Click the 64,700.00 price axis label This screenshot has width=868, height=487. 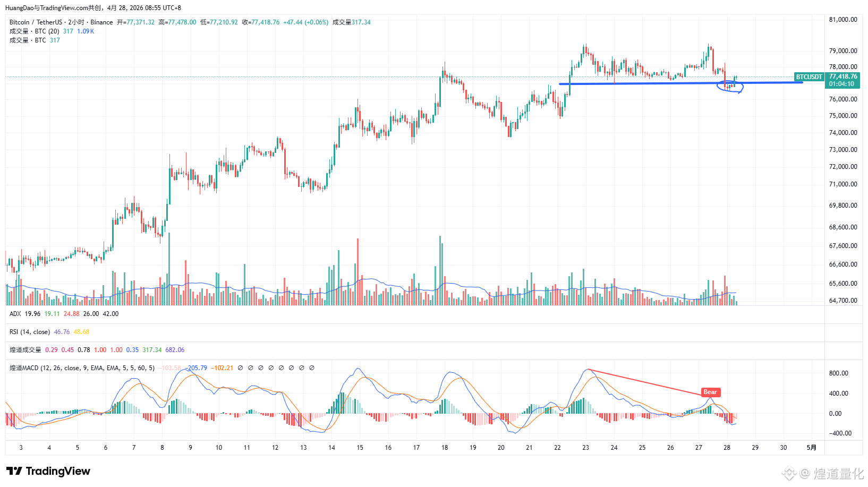click(843, 301)
